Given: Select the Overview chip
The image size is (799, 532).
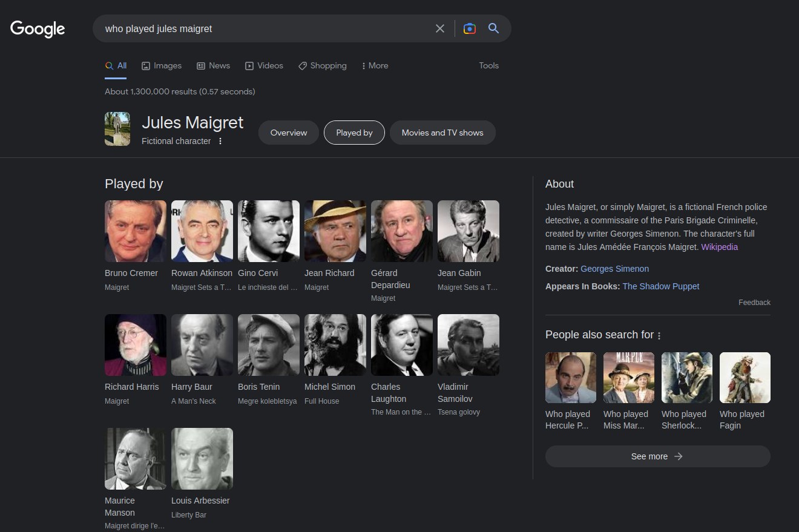Looking at the screenshot, I should pyautogui.click(x=289, y=133).
